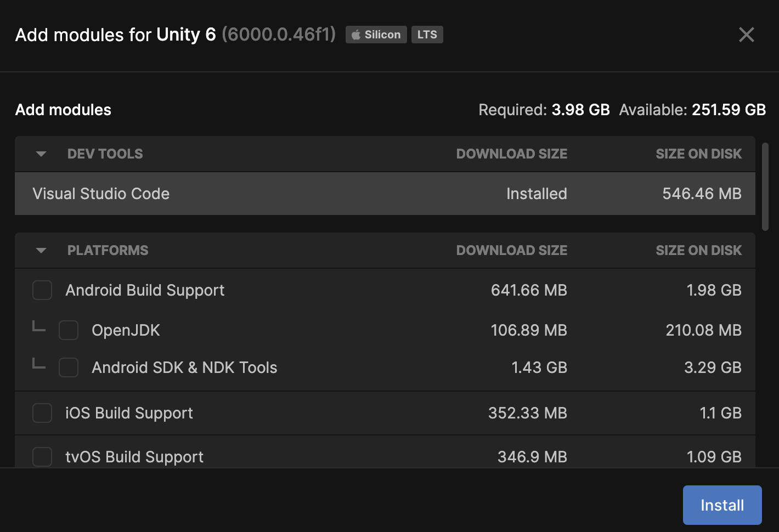The width and height of the screenshot is (779, 532).
Task: Click the 346.9 MB download size
Action: tap(532, 457)
